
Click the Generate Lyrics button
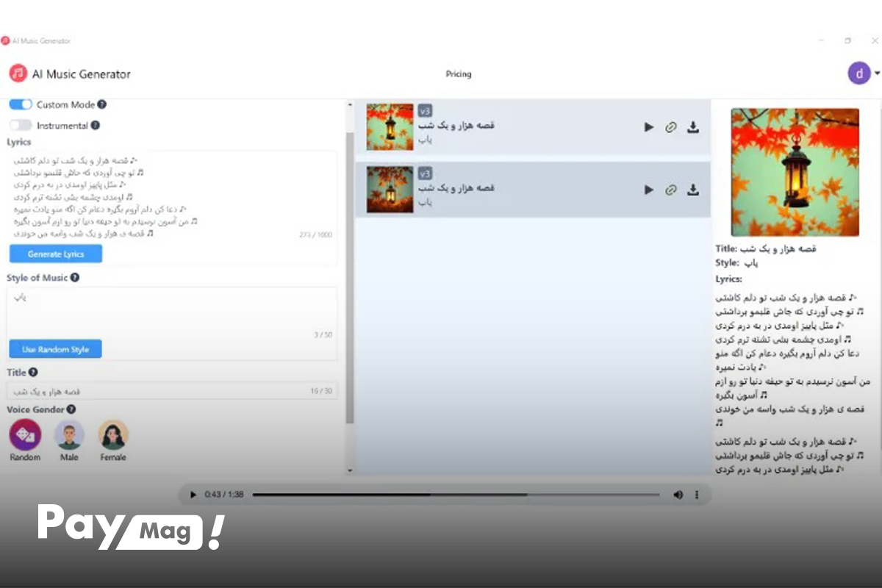coord(56,254)
